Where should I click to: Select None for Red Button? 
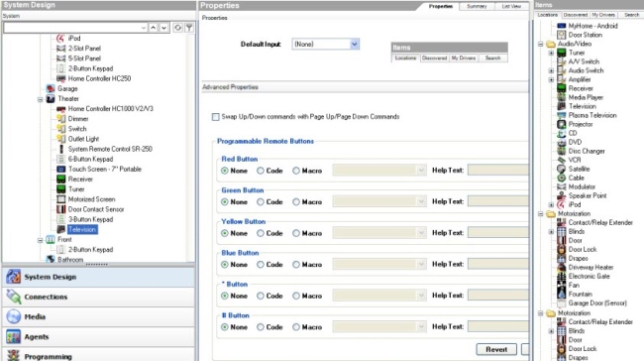[x=225, y=171]
